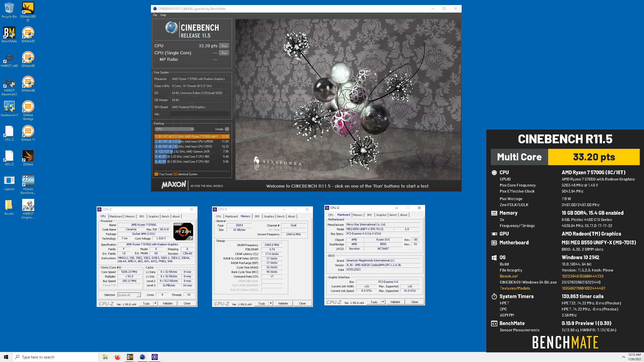Open the About tab in right CPU-Z window
The width and height of the screenshot is (644, 362).
click(404, 215)
